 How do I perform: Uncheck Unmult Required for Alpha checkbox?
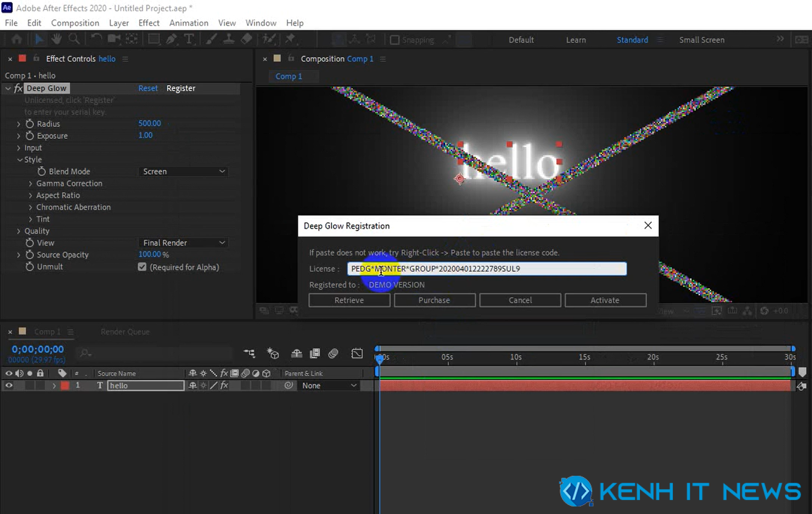click(142, 267)
